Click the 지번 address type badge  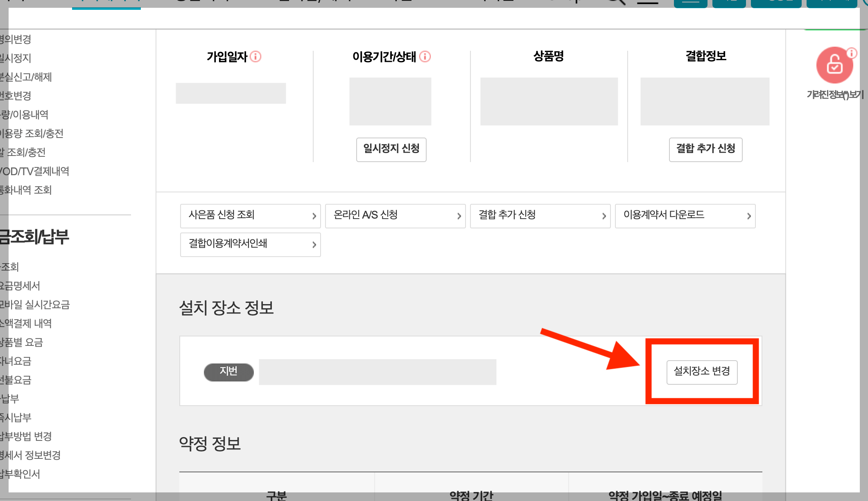[228, 372]
